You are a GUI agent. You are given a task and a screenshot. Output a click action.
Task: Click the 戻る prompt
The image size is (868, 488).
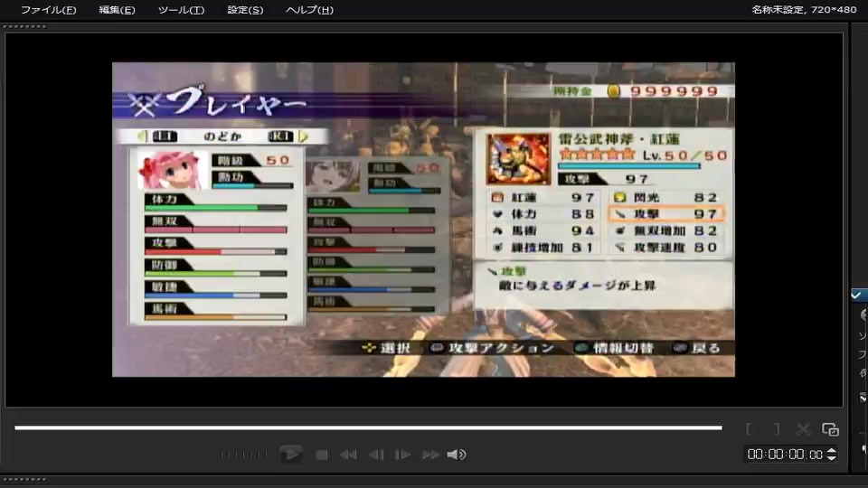point(697,348)
